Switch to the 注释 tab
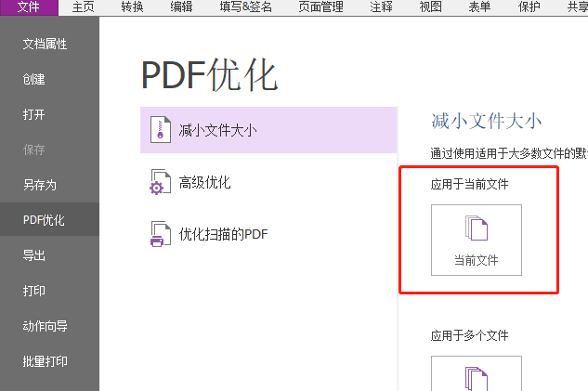Image resolution: width=588 pixels, height=391 pixels. 381,7
